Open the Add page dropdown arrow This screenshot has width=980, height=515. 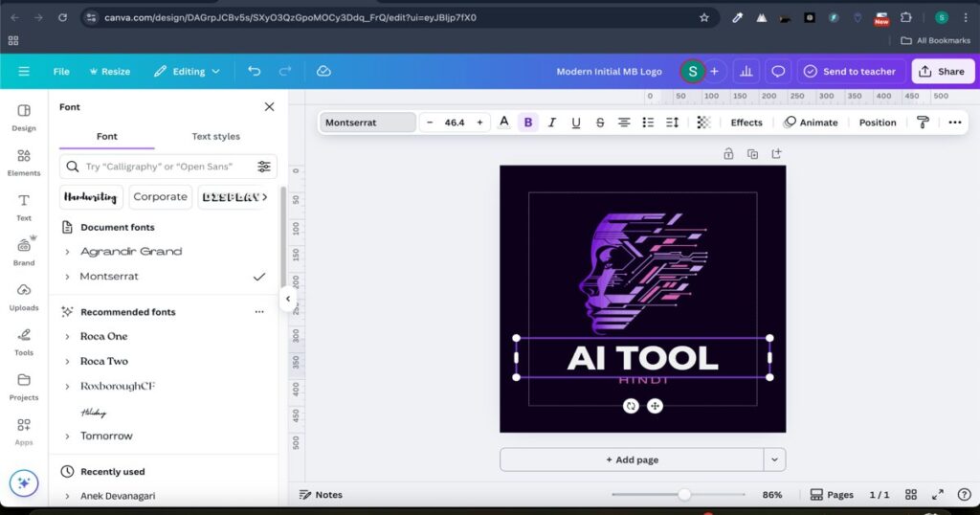click(x=774, y=459)
